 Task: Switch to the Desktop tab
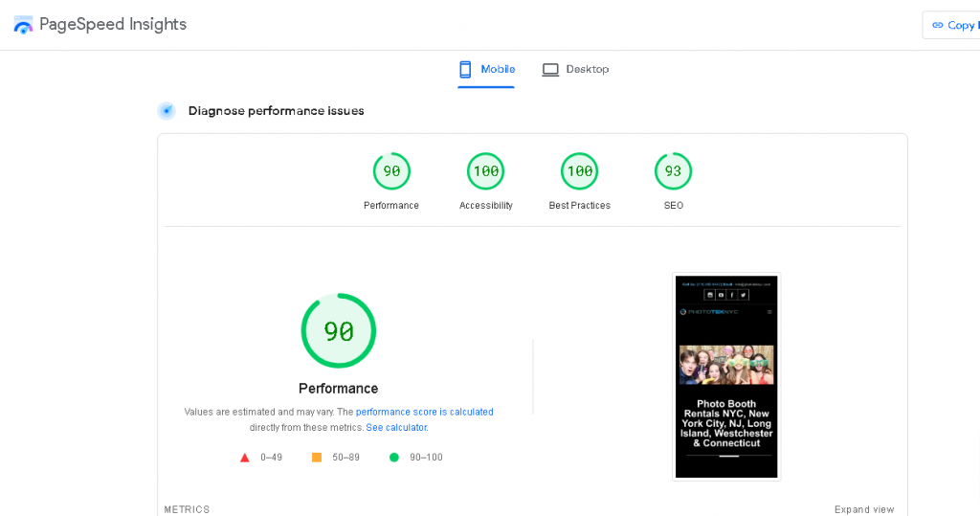(x=575, y=70)
